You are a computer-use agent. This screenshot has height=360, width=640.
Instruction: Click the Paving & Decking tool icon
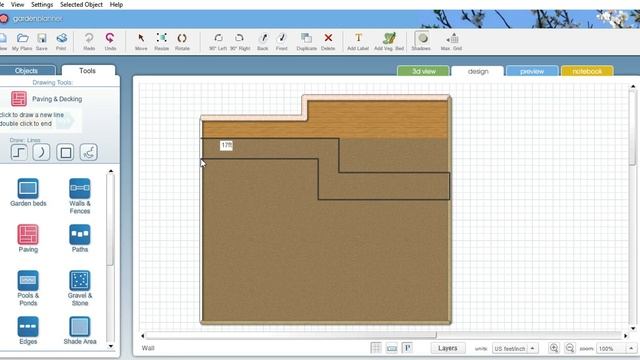click(x=19, y=99)
